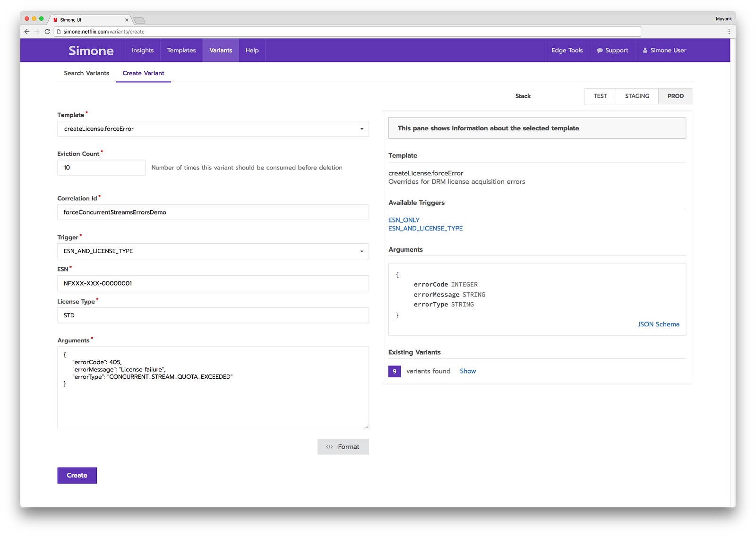Open the Simone User account menu

[x=664, y=51]
